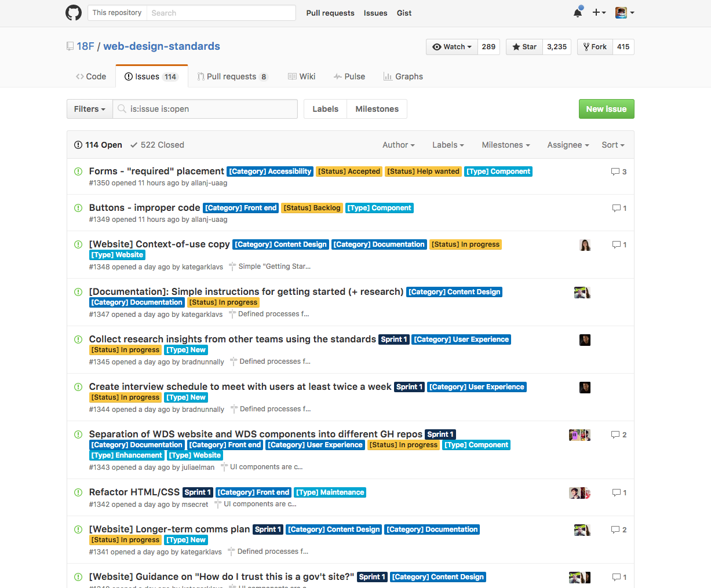This screenshot has width=711, height=588.
Task: Open issue Refactor HTML/CSS
Action: tap(134, 492)
